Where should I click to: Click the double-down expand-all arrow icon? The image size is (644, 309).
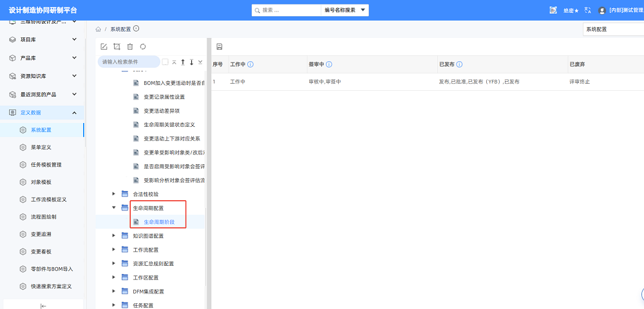coord(200,62)
